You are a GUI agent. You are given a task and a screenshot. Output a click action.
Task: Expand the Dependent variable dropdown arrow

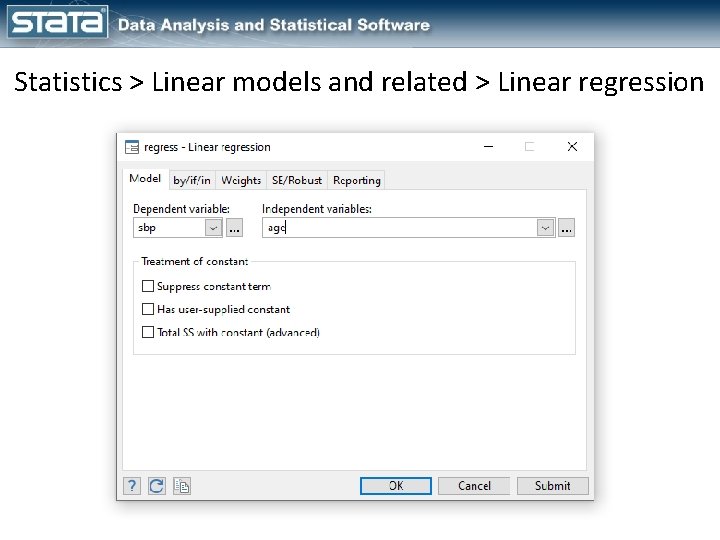(214, 228)
